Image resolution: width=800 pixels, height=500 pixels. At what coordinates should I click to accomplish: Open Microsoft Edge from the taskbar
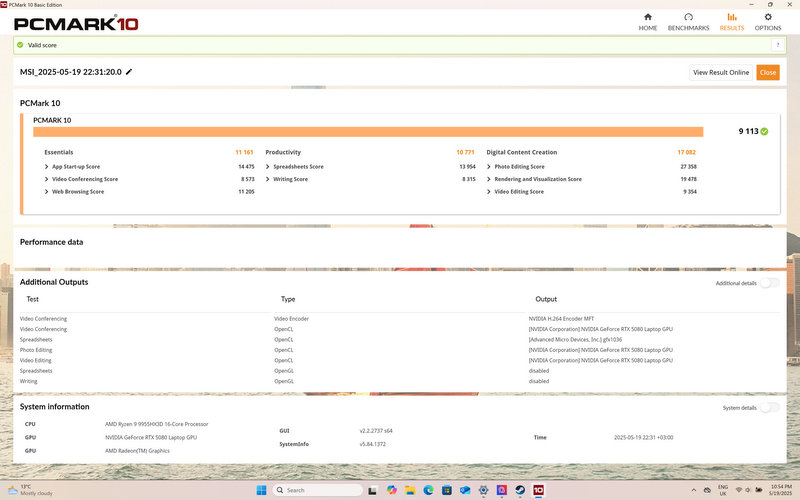(427, 490)
